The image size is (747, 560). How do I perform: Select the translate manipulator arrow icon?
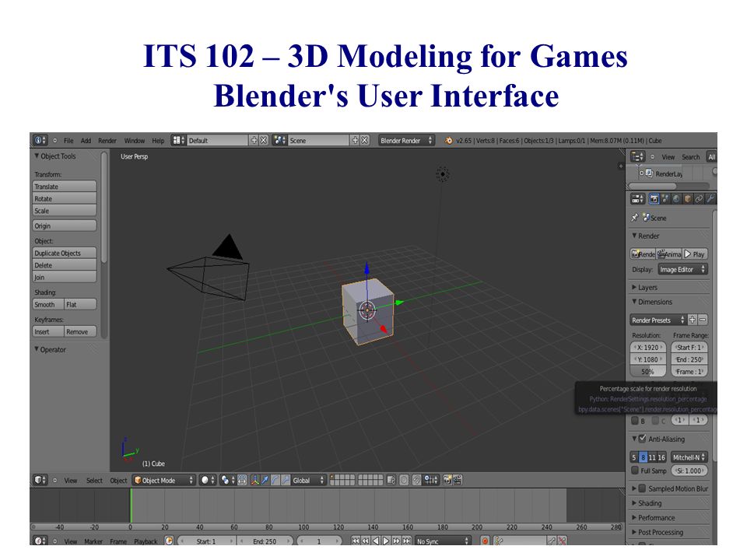click(265, 480)
